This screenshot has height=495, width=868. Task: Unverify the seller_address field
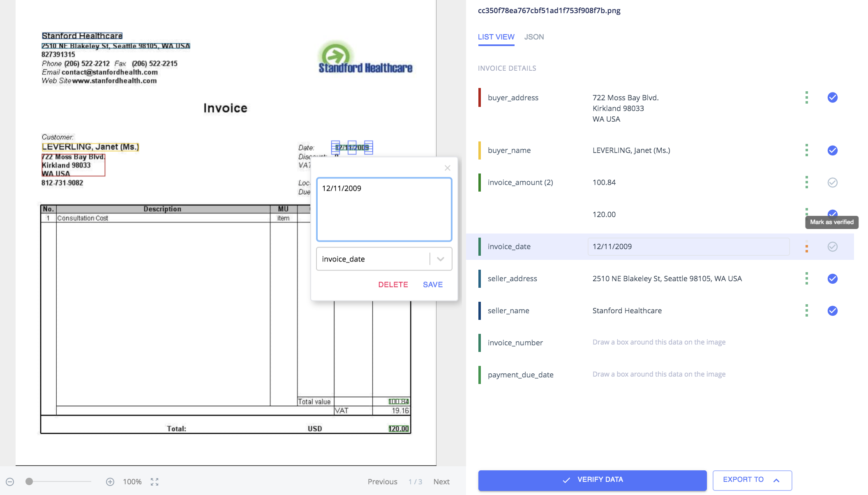[832, 278]
